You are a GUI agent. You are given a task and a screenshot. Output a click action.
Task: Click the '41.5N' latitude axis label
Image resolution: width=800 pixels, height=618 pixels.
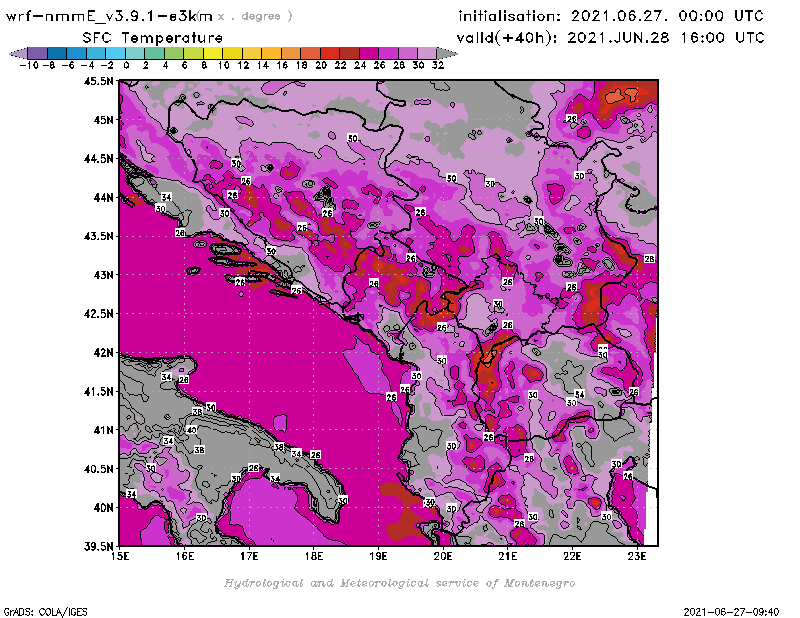(x=98, y=391)
